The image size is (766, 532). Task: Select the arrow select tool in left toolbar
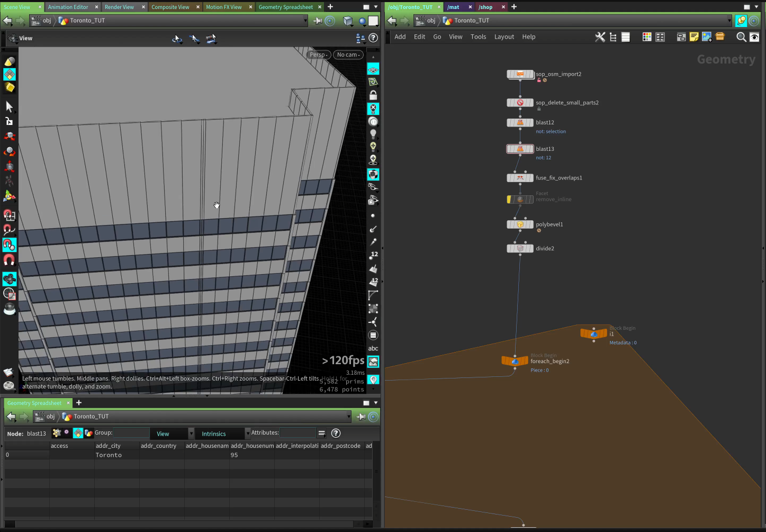9,107
